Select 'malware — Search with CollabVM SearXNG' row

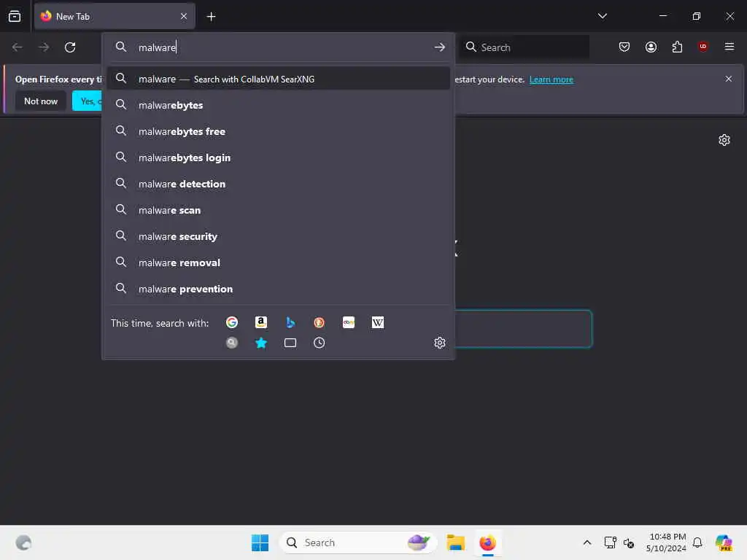279,79
